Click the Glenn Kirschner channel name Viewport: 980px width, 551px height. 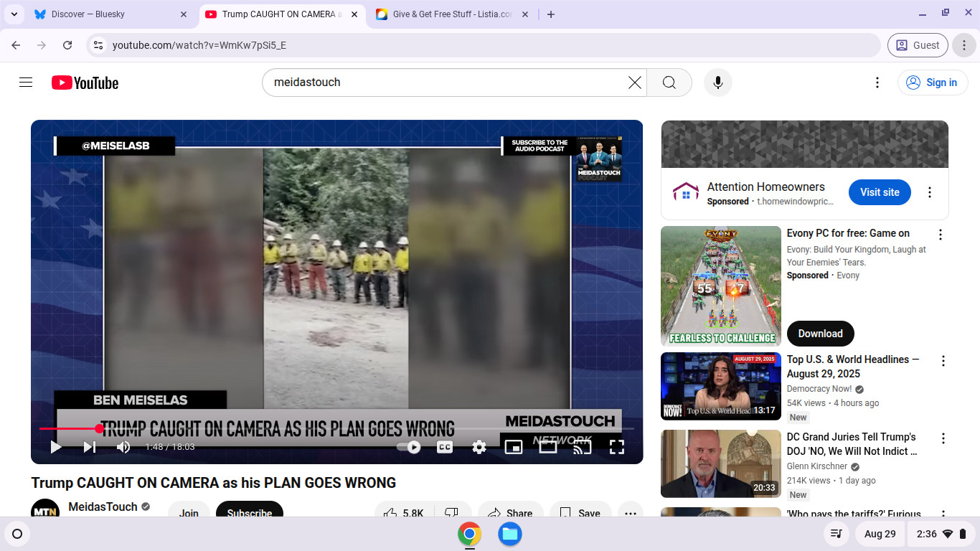click(818, 466)
